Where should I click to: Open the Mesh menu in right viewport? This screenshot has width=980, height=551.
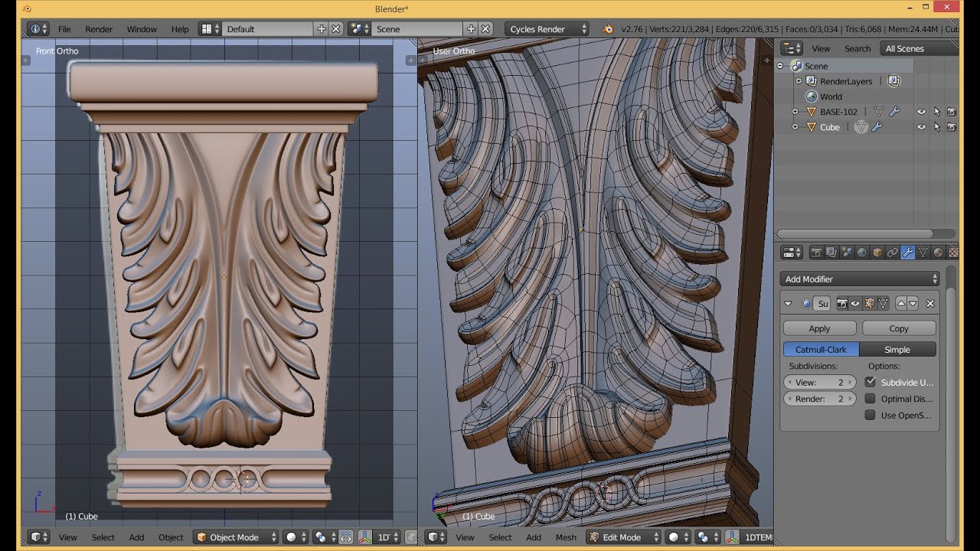566,537
